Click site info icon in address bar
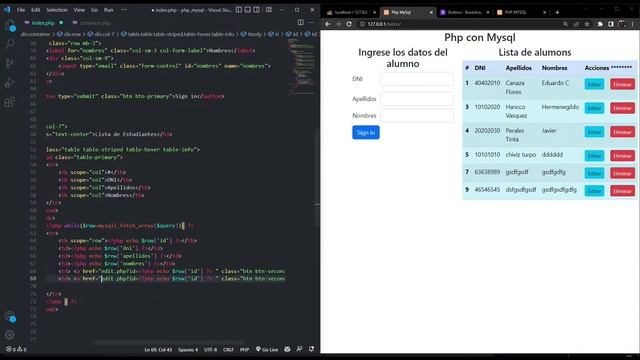 [362, 24]
